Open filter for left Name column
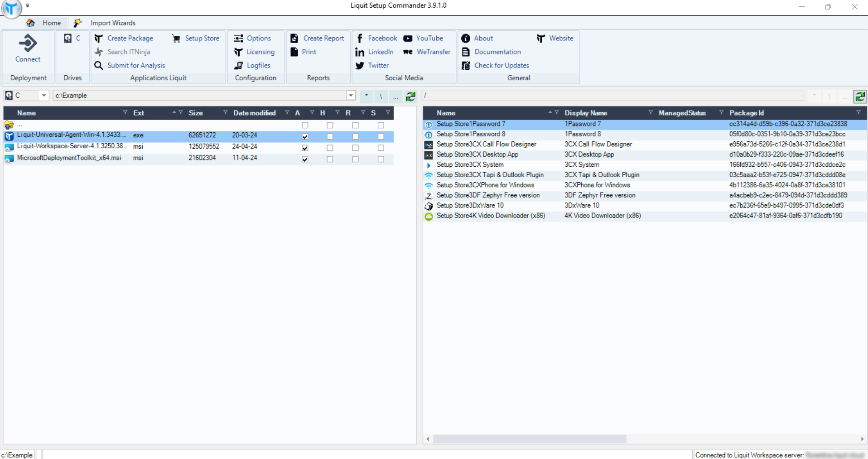Viewport: 868px width, 459px height. pyautogui.click(x=125, y=112)
